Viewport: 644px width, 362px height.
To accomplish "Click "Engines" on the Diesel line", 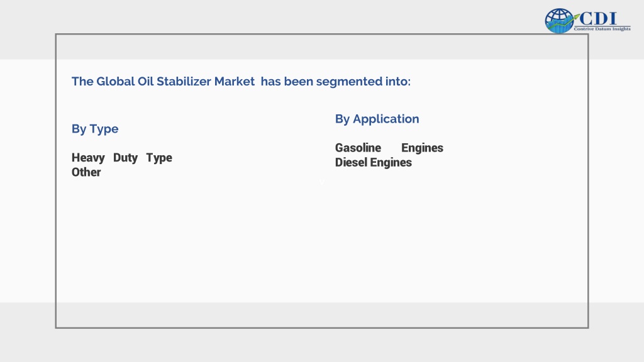I will (x=391, y=163).
